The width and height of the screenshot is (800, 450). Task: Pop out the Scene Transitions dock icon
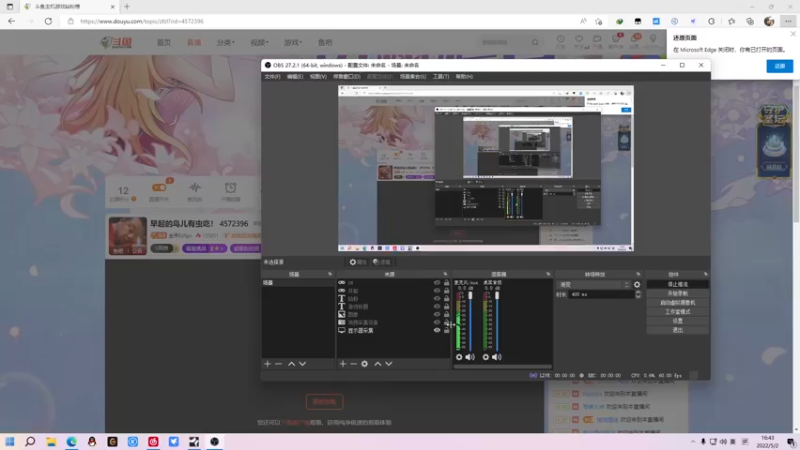coord(638,274)
